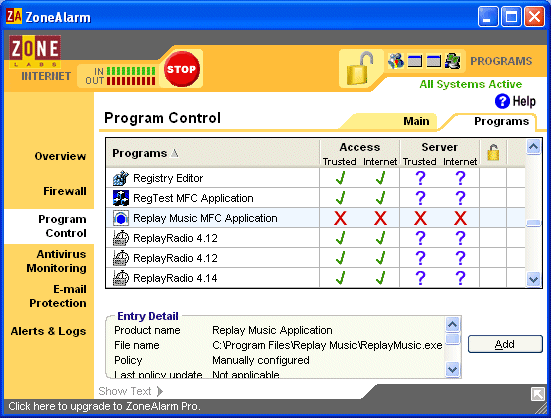Click the Internet Lock padlock icon
The width and height of the screenshot is (551, 418).
pyautogui.click(x=360, y=68)
